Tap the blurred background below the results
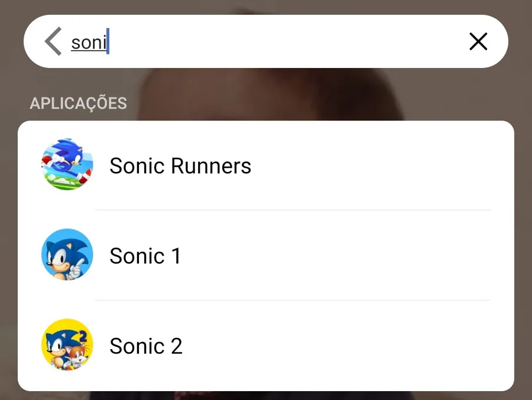 click(x=266, y=395)
